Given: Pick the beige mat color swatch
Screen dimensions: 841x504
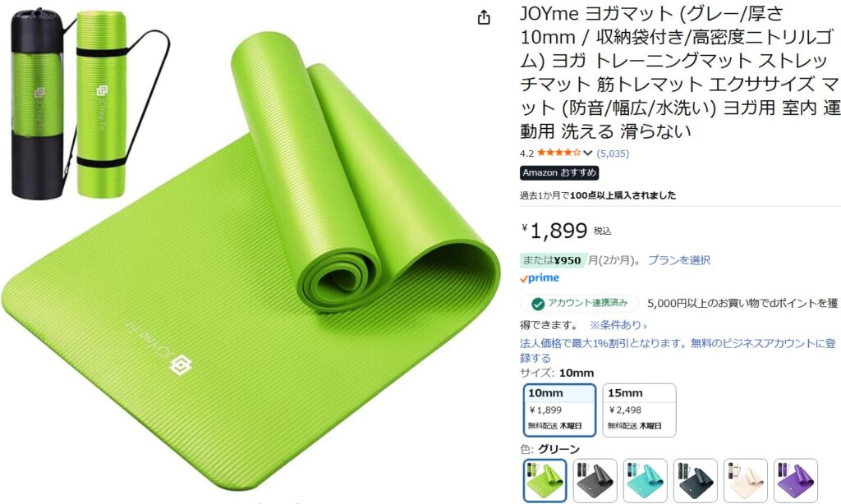Looking at the screenshot, I should point(746,480).
